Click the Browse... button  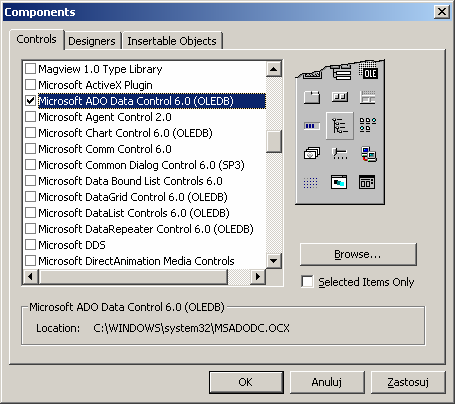(x=358, y=254)
